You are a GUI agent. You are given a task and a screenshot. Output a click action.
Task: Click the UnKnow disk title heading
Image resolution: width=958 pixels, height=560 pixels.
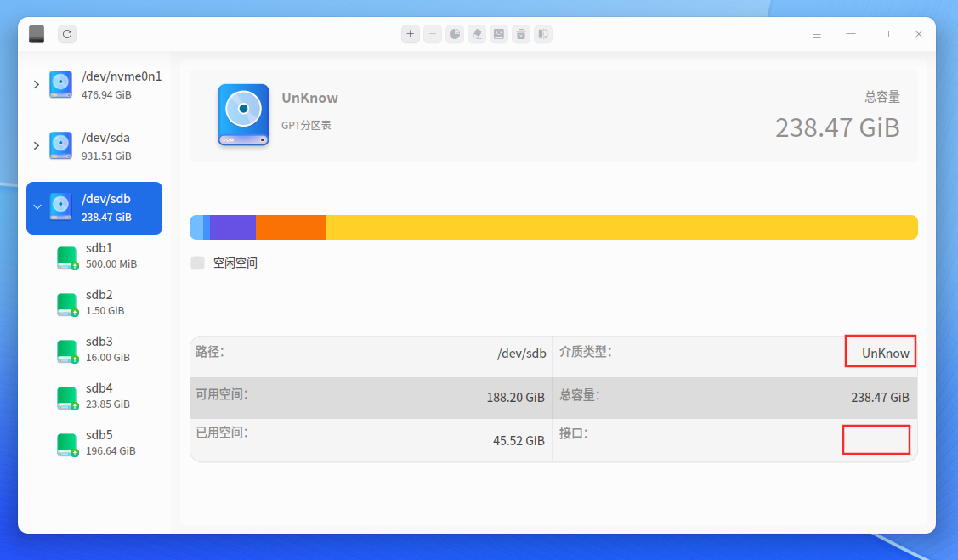309,98
